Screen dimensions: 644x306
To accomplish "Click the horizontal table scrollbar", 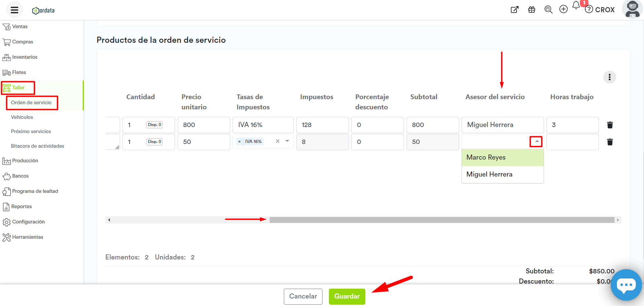I will [442, 220].
